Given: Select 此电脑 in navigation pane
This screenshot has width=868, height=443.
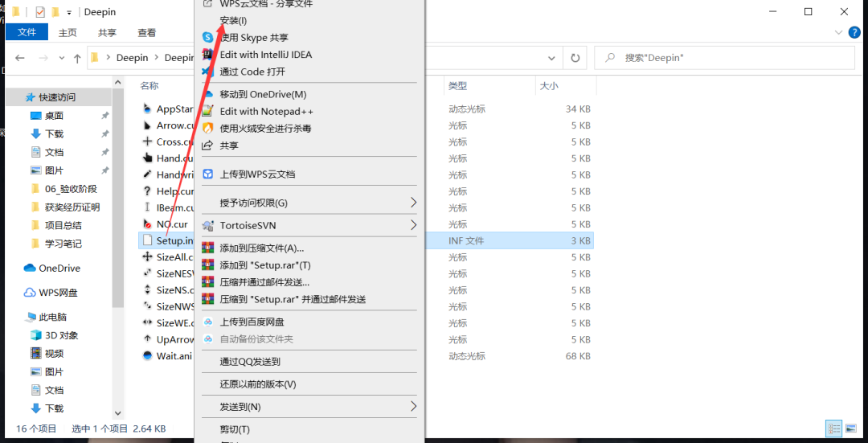Looking at the screenshot, I should 52,318.
